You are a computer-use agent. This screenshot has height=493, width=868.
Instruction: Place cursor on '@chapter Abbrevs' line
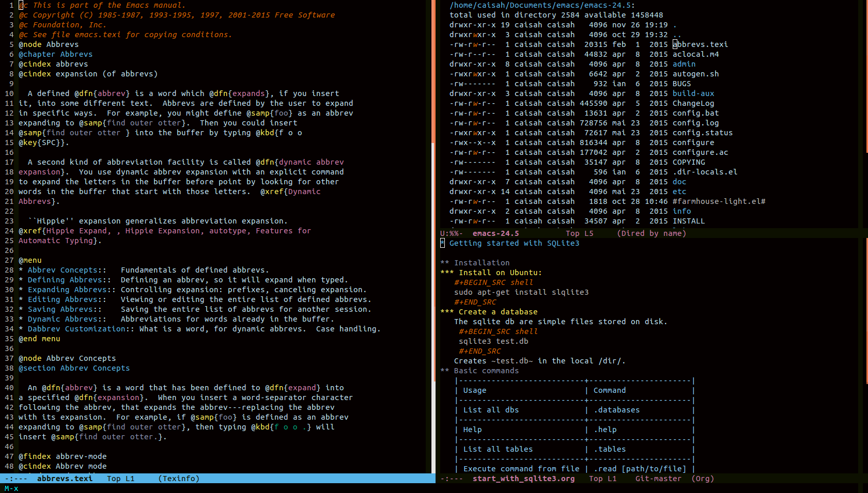tap(55, 54)
